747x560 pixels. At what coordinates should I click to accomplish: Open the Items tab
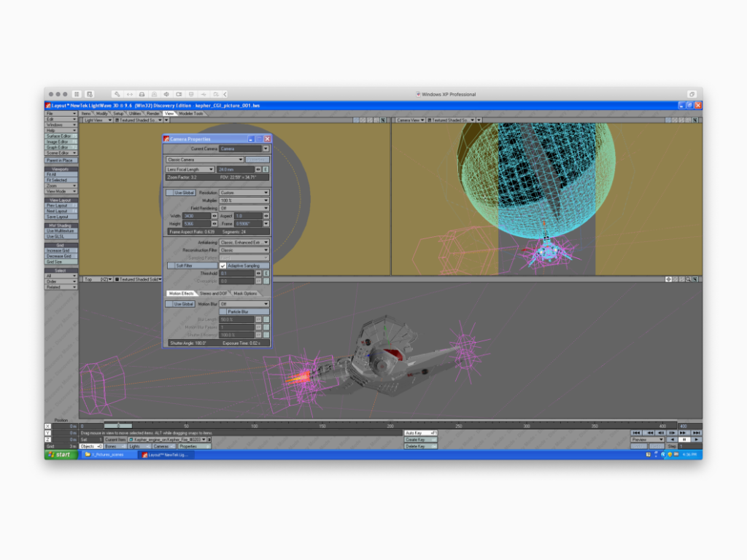point(86,114)
